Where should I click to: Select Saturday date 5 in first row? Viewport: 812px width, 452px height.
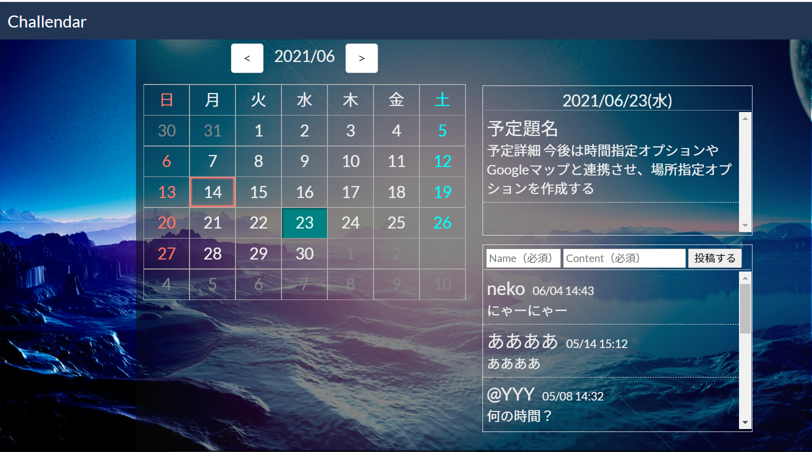(x=442, y=130)
